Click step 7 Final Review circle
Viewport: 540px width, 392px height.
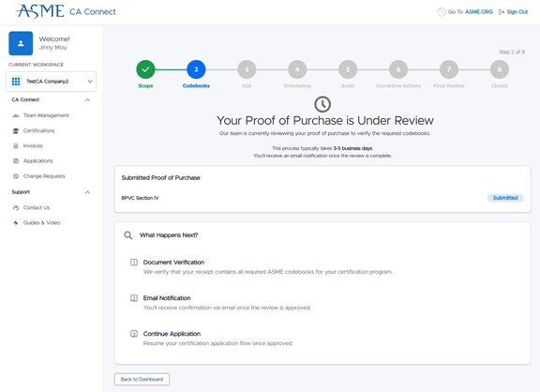click(x=449, y=69)
